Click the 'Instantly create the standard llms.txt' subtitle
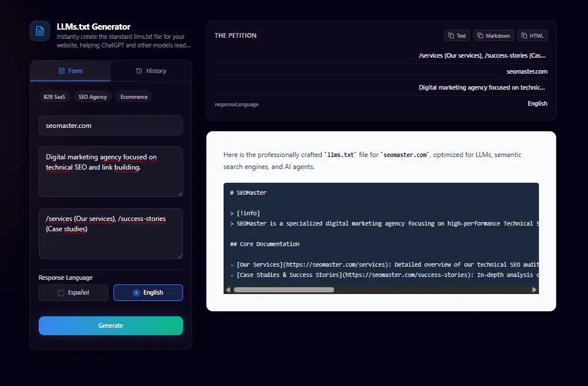The width and height of the screenshot is (588, 386). [x=124, y=41]
